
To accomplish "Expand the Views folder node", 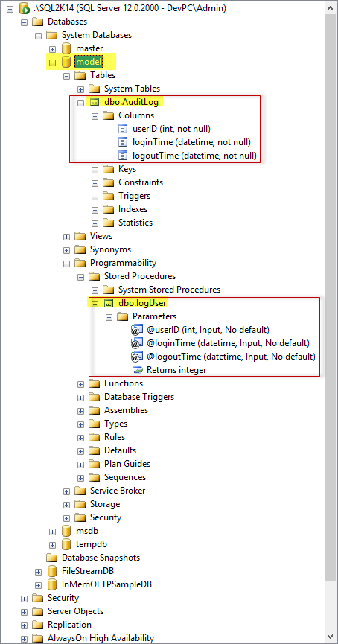I will pyautogui.click(x=66, y=237).
